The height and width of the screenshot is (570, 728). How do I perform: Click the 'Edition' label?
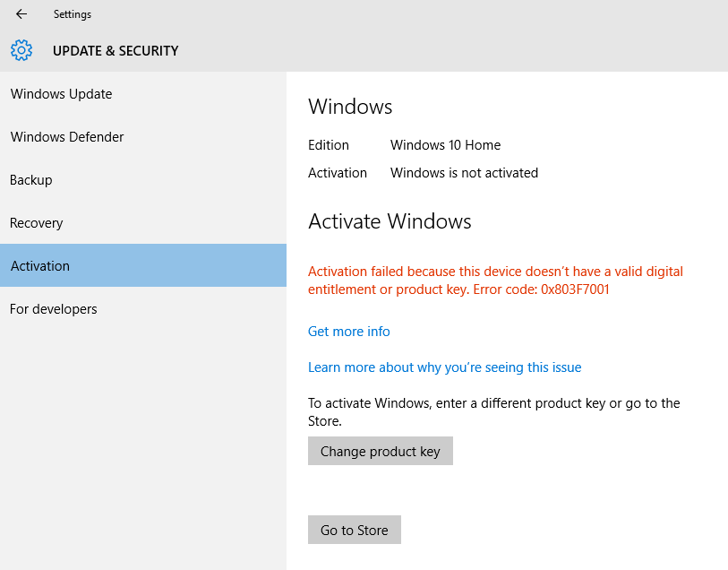(329, 145)
